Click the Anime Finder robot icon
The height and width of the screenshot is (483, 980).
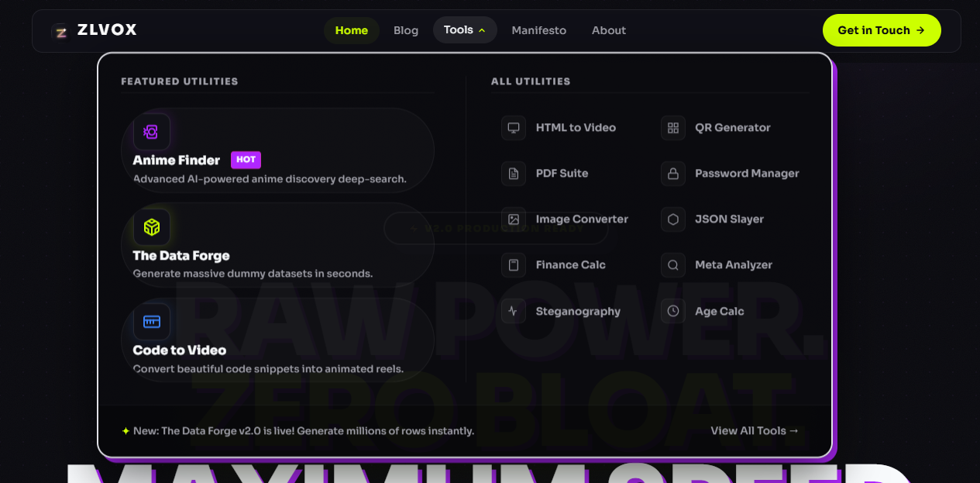[x=151, y=132]
